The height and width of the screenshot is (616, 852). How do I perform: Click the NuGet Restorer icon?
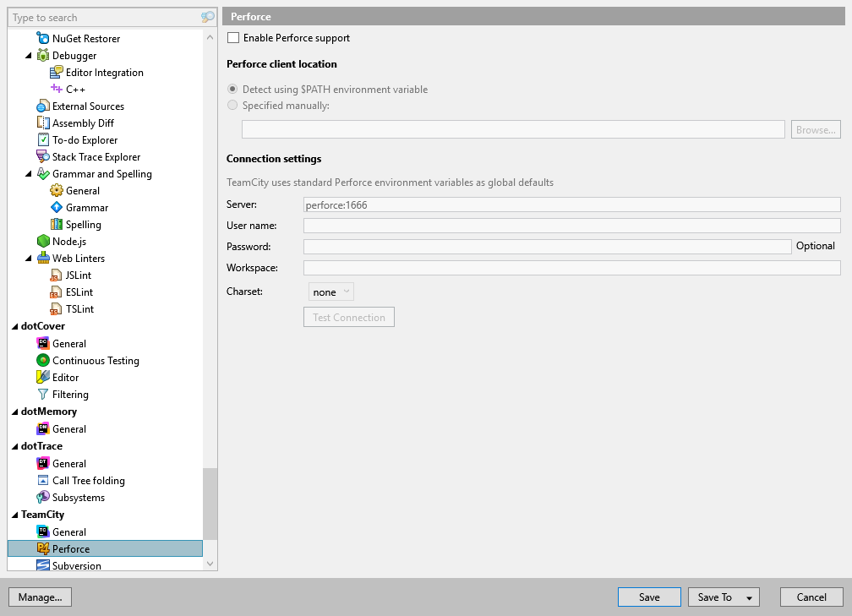(42, 38)
